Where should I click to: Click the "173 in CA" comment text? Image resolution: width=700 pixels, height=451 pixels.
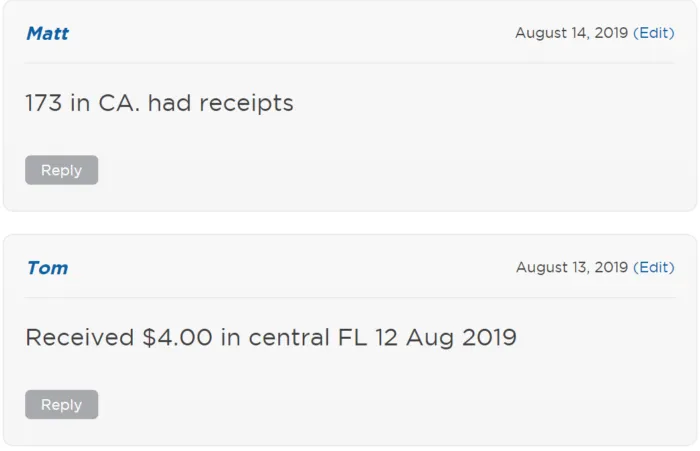[159, 103]
